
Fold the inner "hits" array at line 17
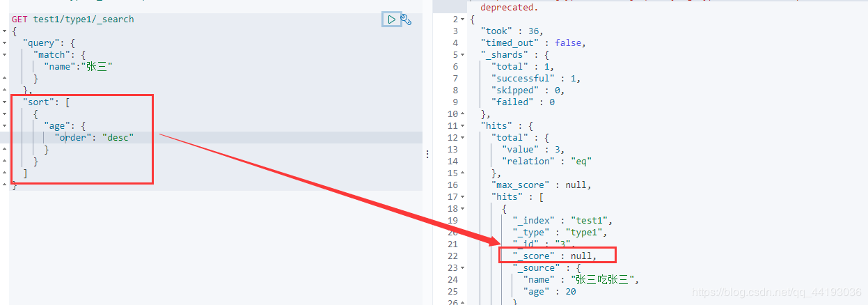[464, 197]
